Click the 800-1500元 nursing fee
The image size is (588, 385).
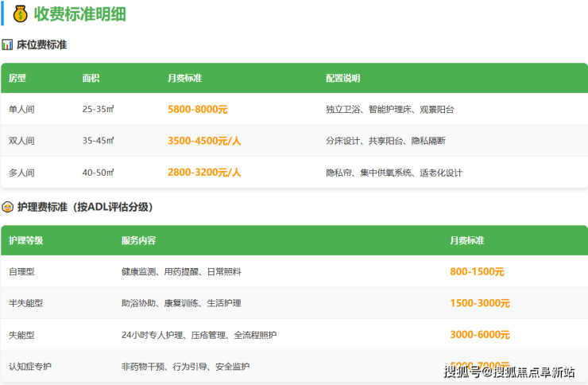point(477,271)
